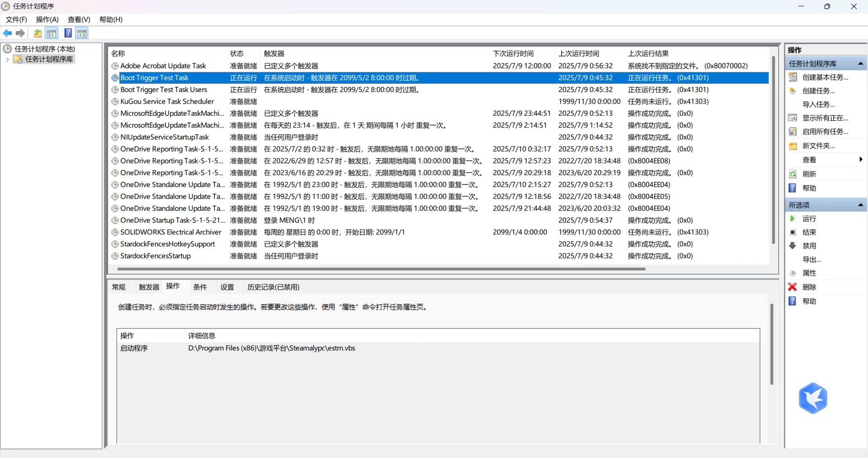Click the up-one-level folder toolbar icon
The height and width of the screenshot is (458, 868).
(x=38, y=33)
